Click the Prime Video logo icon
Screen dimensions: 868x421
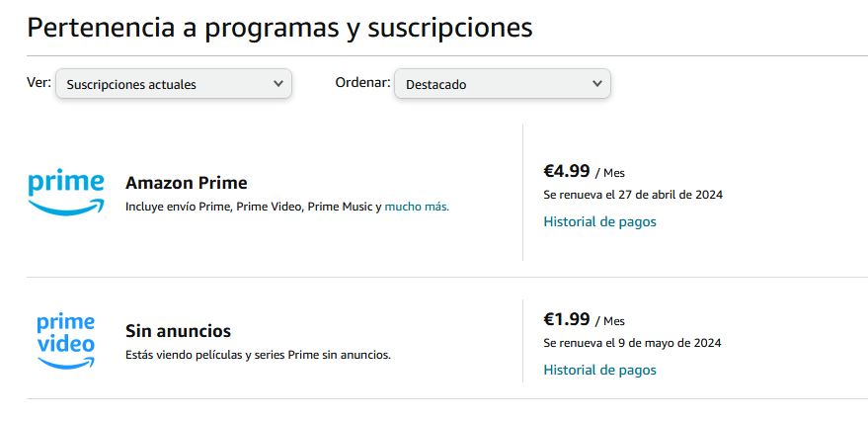(x=66, y=341)
